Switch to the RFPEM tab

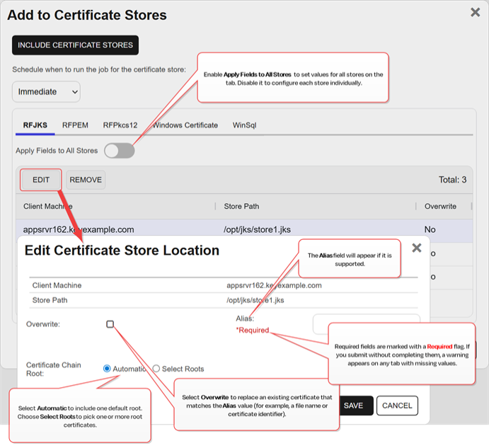[75, 125]
